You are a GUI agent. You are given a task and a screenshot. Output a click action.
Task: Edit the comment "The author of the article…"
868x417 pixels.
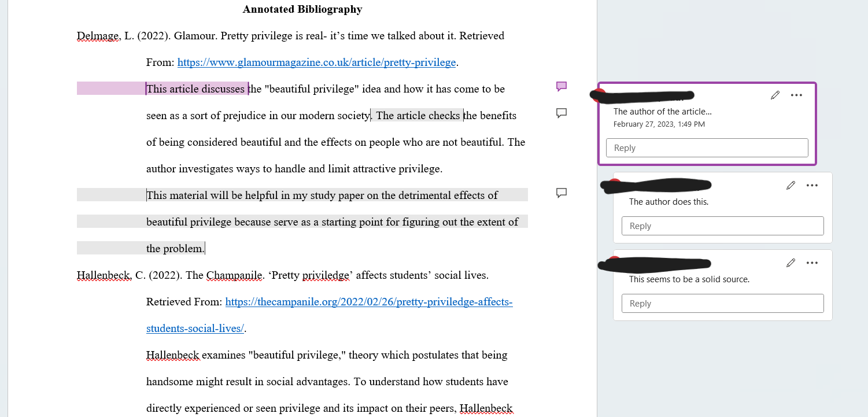tap(775, 95)
